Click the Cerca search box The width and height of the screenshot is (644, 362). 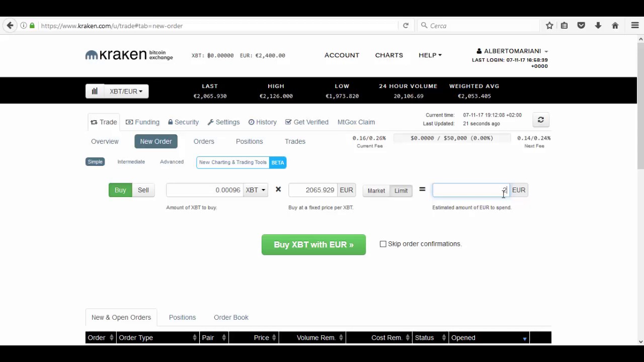click(x=478, y=26)
